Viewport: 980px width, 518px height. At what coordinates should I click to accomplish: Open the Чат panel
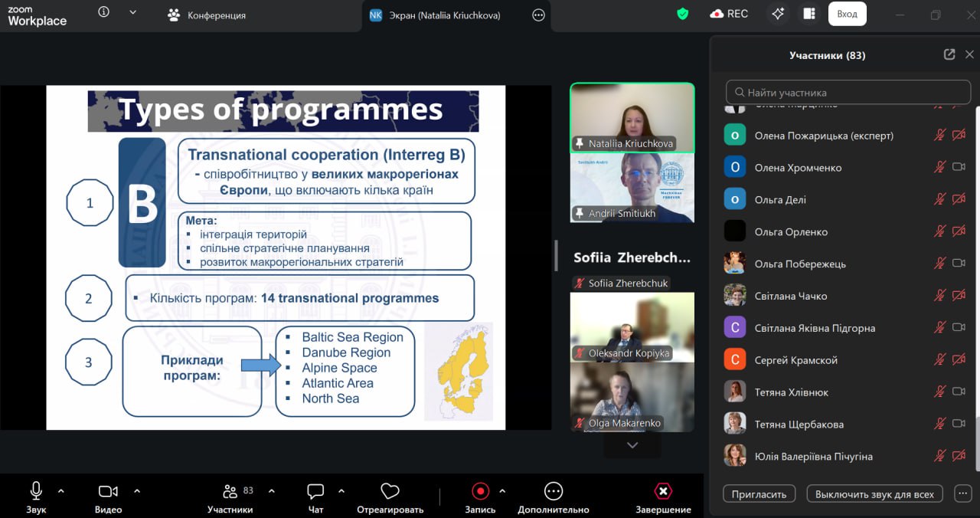click(315, 497)
